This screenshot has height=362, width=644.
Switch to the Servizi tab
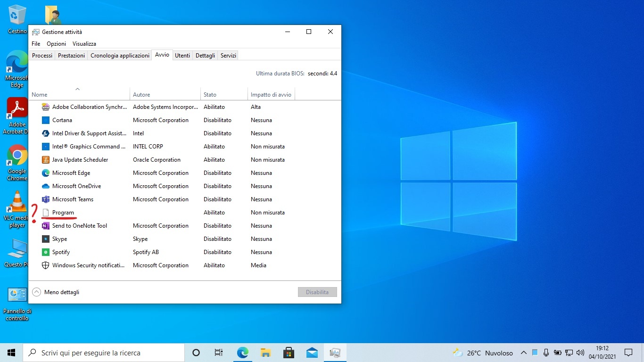(x=228, y=56)
